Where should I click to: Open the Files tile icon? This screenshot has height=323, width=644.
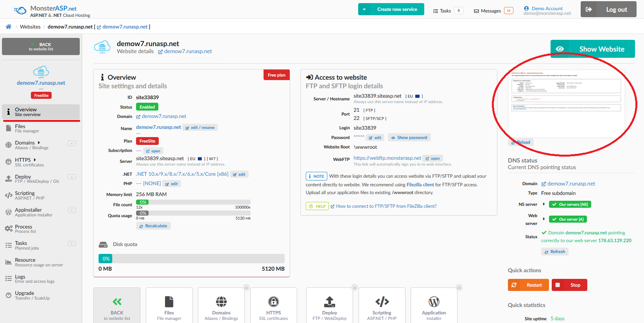(x=169, y=302)
